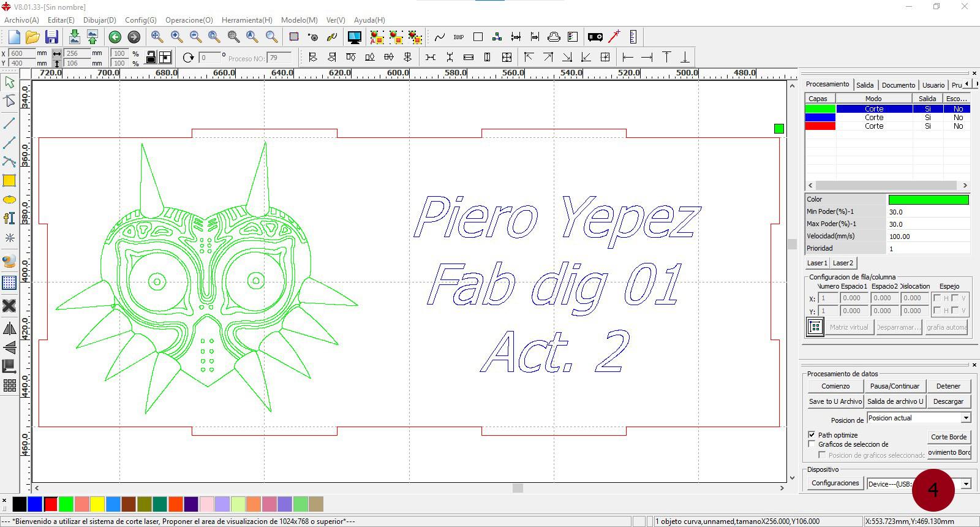Select the pointer selection tool

tap(9, 82)
